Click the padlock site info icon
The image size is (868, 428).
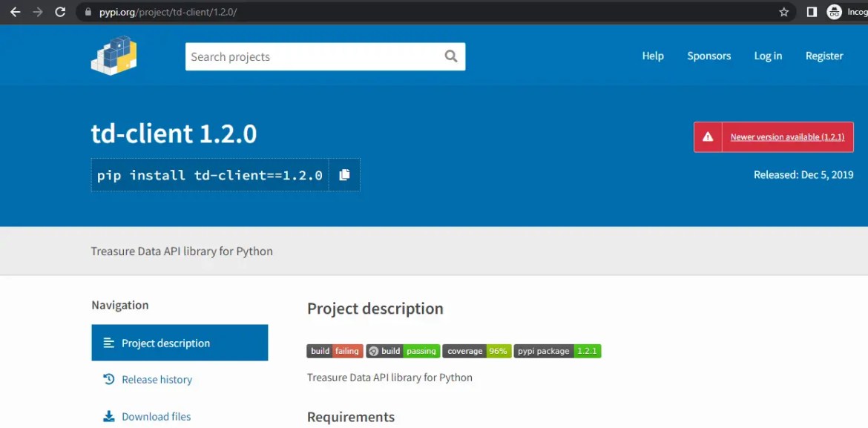point(88,12)
